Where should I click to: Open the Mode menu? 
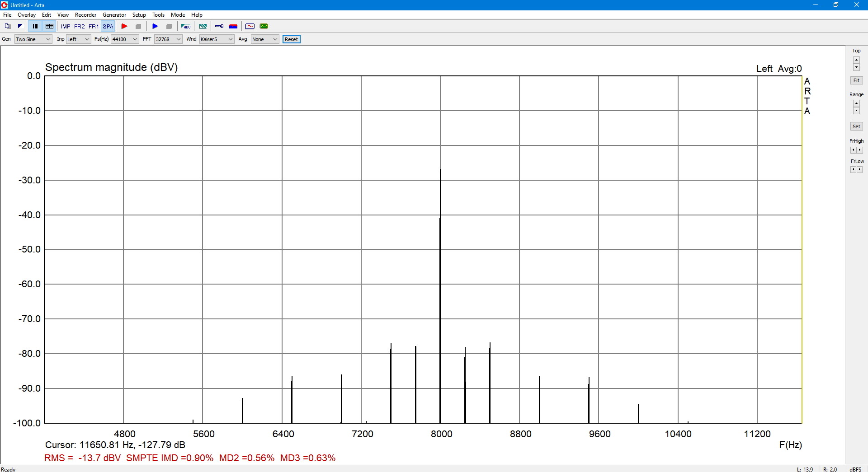178,15
